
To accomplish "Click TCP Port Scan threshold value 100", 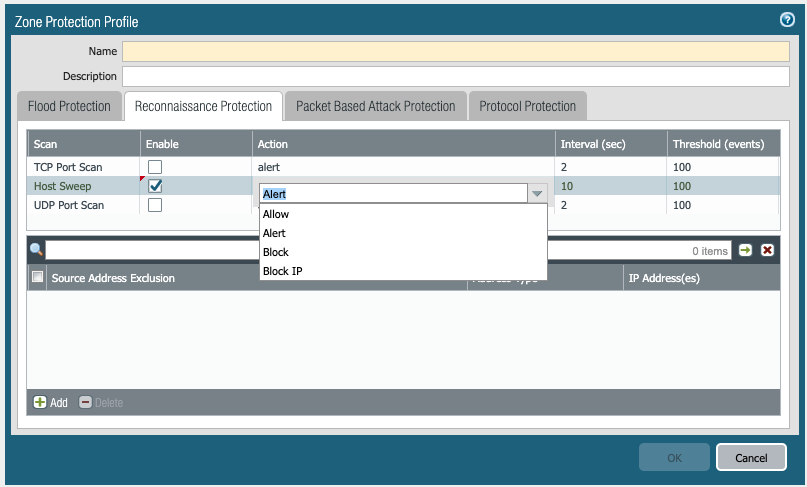I will tap(682, 167).
